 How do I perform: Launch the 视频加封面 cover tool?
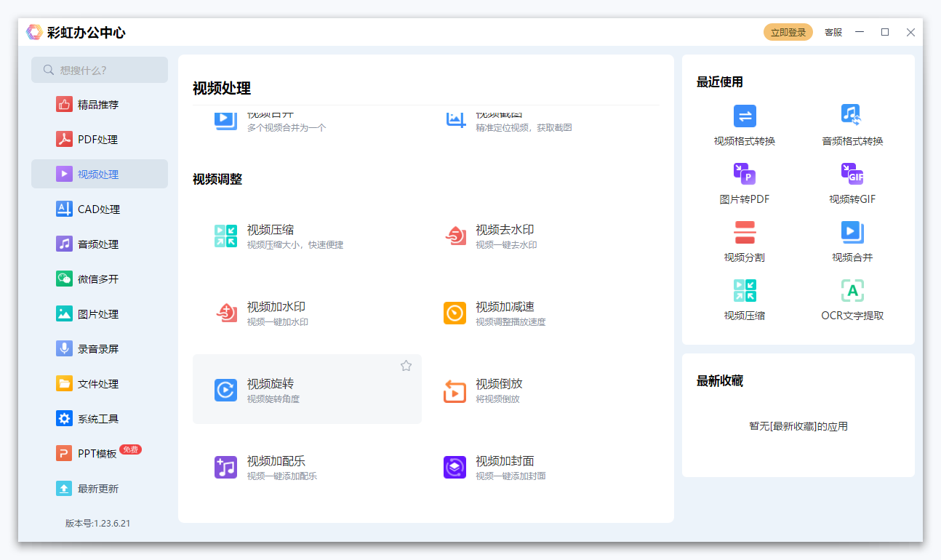536,467
